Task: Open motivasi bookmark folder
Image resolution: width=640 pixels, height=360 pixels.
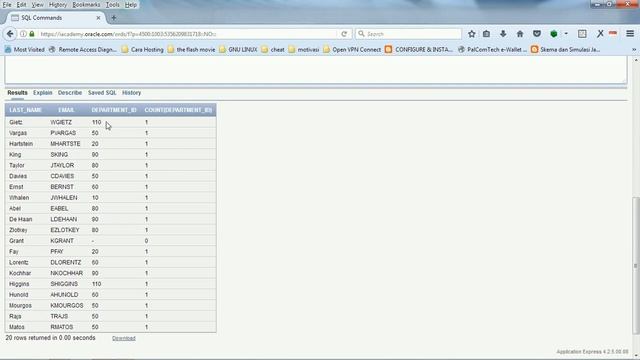Action: [x=304, y=49]
